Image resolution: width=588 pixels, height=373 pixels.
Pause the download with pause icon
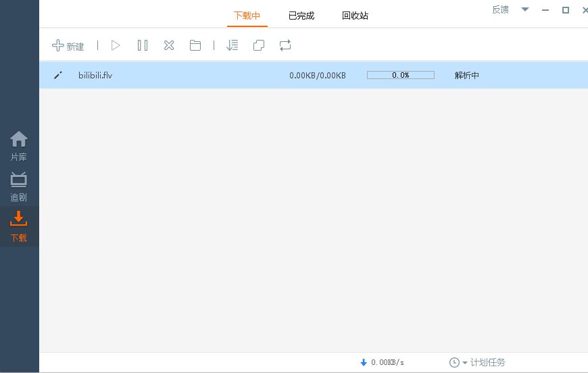[143, 45]
